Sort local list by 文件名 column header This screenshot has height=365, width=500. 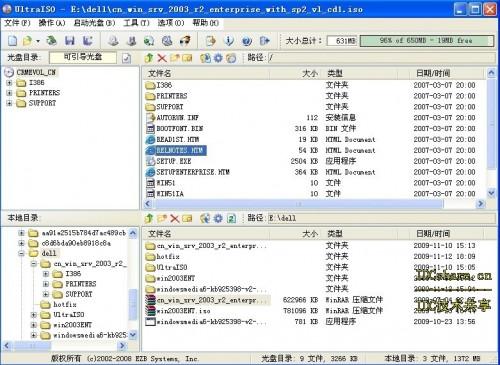(x=206, y=234)
